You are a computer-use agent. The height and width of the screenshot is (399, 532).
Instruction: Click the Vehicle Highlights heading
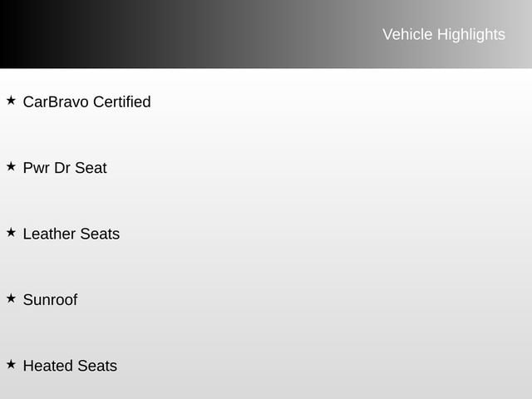coord(444,35)
